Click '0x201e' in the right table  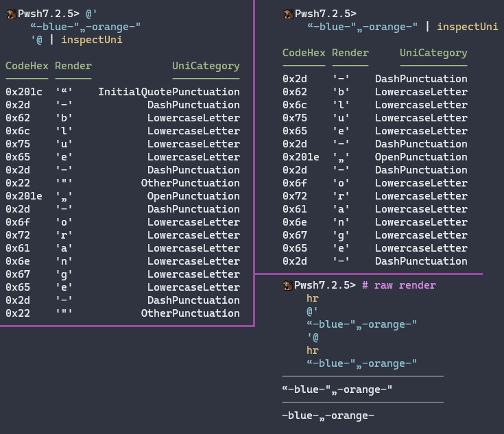(x=301, y=157)
